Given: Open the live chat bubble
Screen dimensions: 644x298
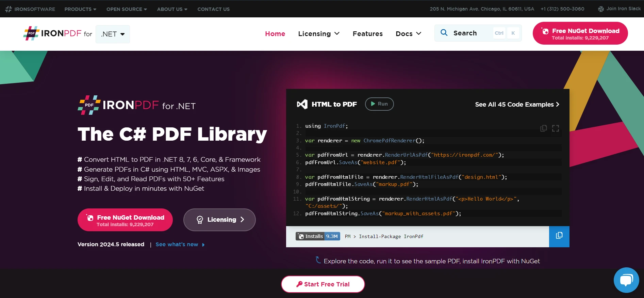Looking at the screenshot, I should click(x=626, y=280).
